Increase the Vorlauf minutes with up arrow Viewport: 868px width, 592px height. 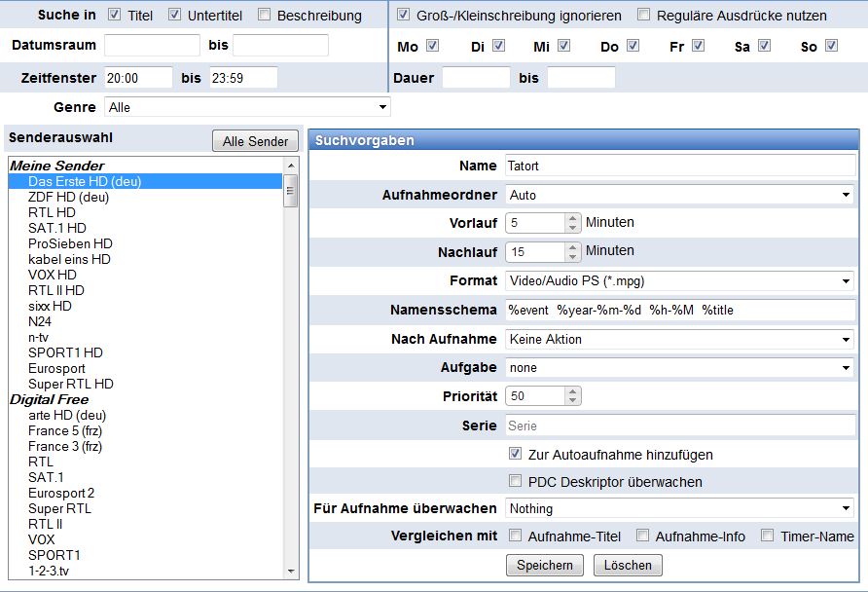(573, 218)
